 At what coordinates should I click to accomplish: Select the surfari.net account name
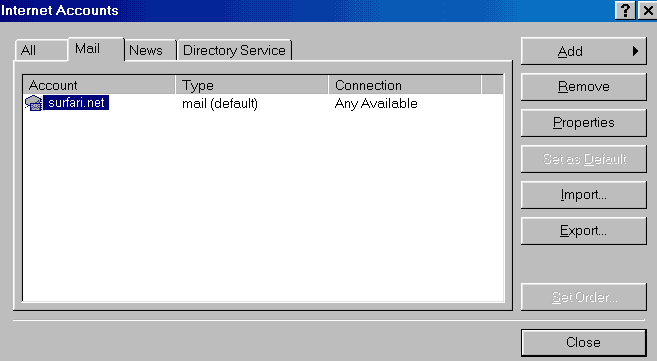pyautogui.click(x=76, y=103)
